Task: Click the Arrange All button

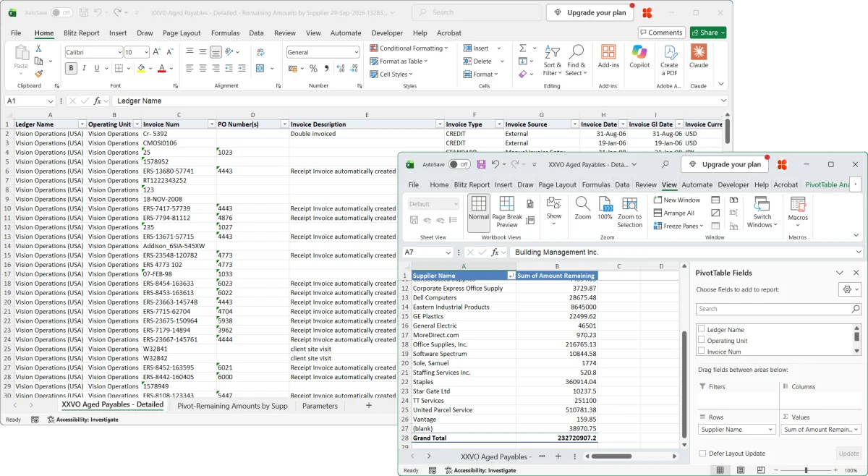Action: pyautogui.click(x=674, y=213)
